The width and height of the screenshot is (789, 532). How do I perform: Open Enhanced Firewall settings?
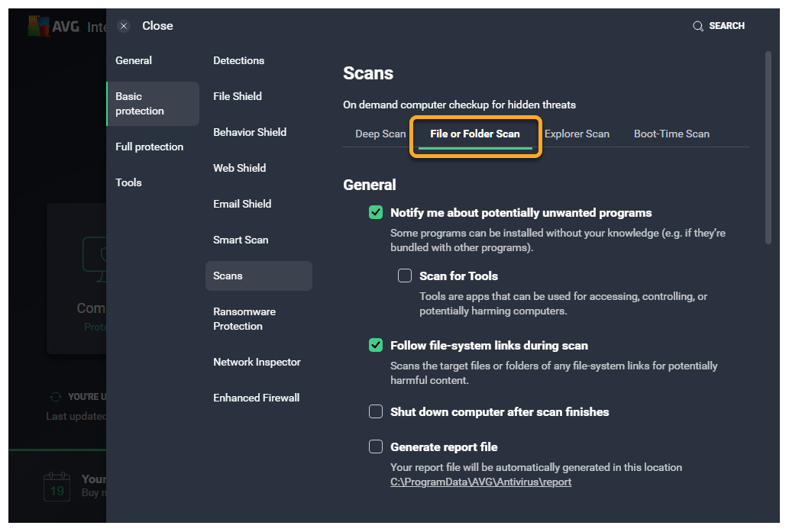pyautogui.click(x=256, y=398)
